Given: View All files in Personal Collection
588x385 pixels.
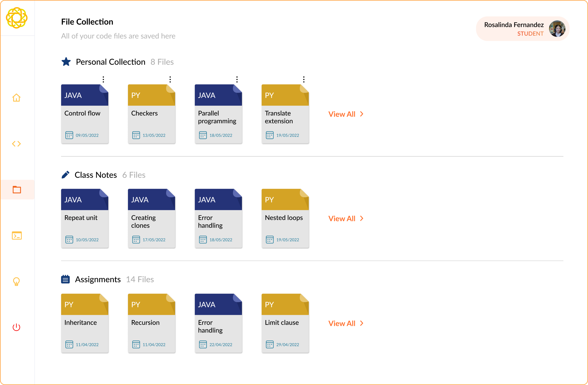Looking at the screenshot, I should point(342,114).
